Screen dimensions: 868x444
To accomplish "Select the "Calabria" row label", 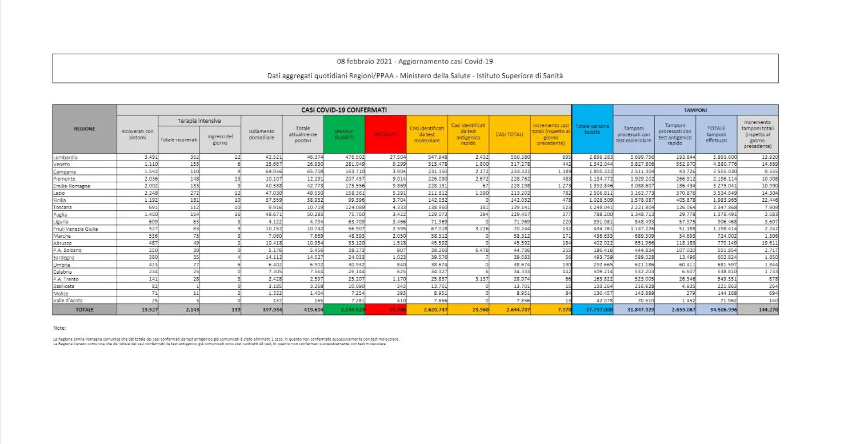I will (x=85, y=273).
